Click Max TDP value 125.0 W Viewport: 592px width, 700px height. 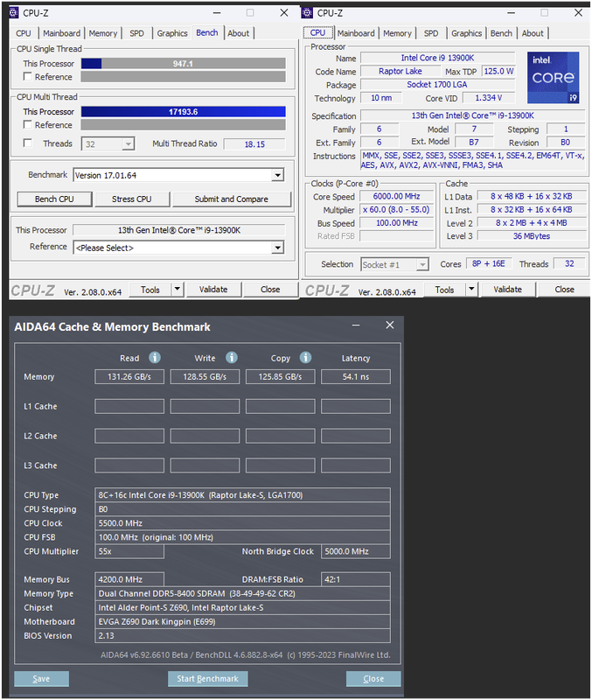pos(498,71)
